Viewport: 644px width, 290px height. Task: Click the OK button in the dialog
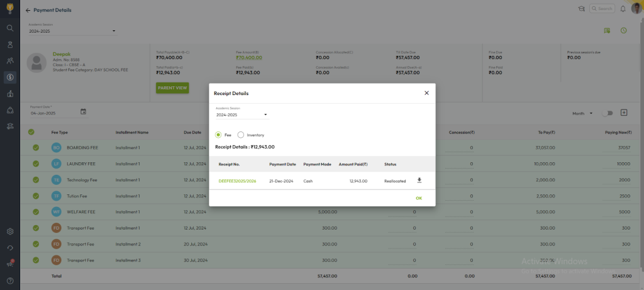coord(418,198)
